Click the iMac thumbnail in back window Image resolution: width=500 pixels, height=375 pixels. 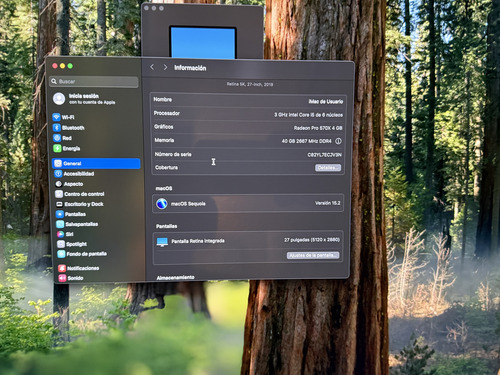point(203,42)
